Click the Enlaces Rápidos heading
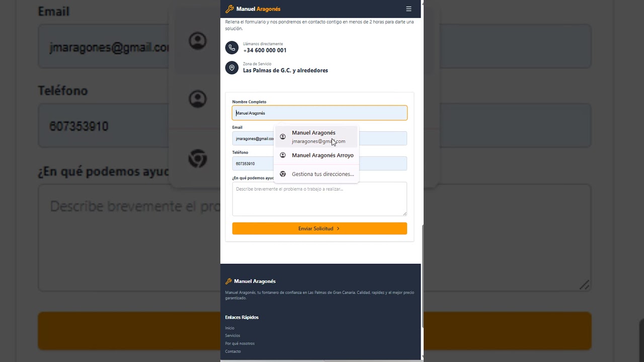Screen dimensions: 644x362 coord(242,317)
